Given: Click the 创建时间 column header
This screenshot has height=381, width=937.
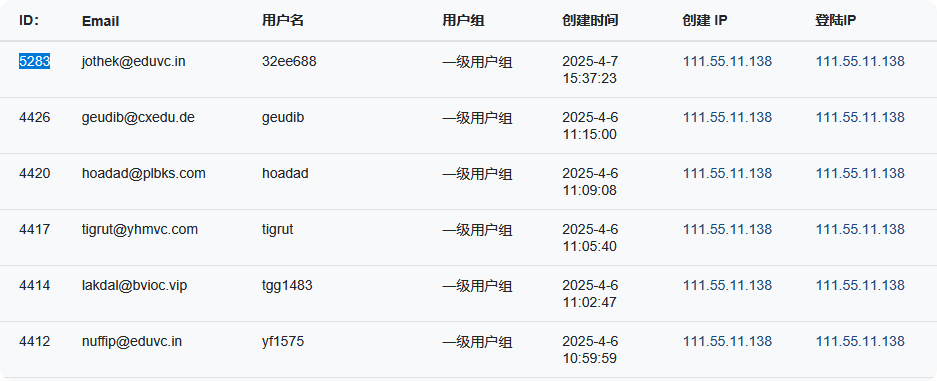Looking at the screenshot, I should 590,20.
